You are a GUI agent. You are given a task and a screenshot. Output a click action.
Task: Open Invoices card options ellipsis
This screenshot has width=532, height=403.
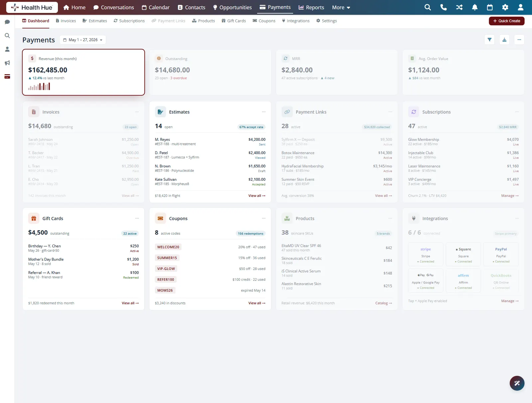pyautogui.click(x=137, y=112)
